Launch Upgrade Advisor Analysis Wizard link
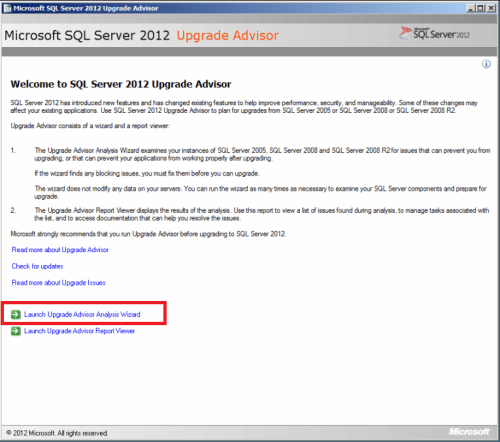This screenshot has width=500, height=442. [x=82, y=314]
